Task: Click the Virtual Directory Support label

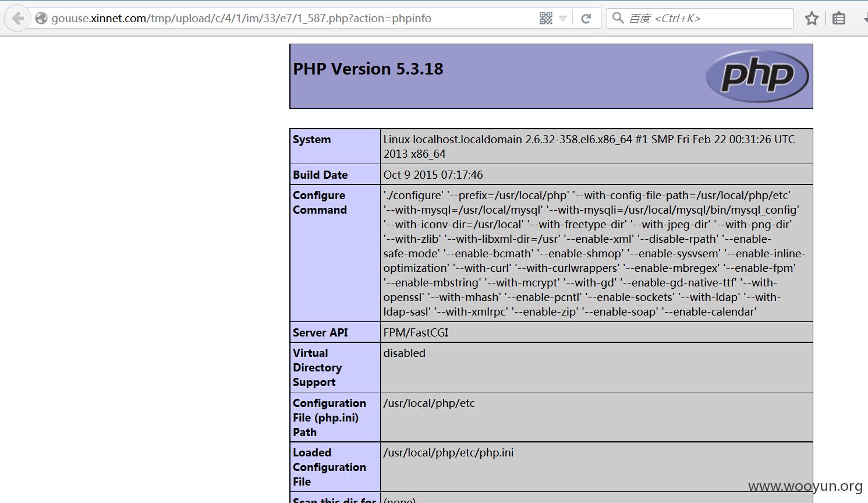Action: point(317,367)
